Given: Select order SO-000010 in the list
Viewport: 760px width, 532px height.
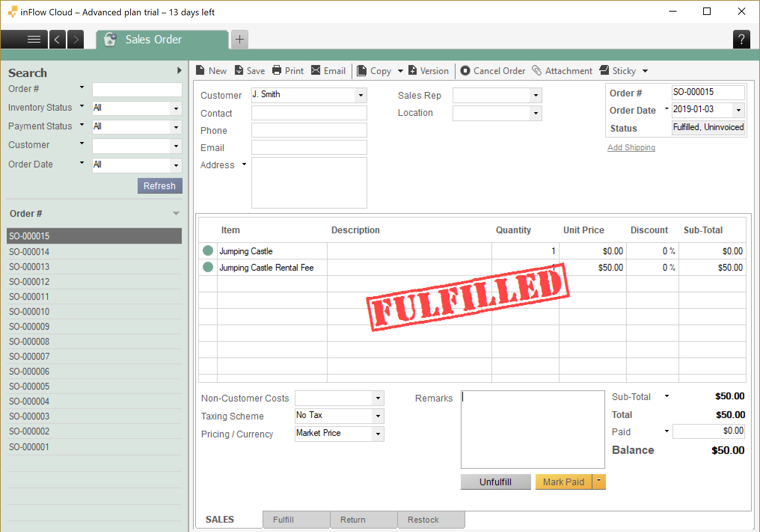Looking at the screenshot, I should point(94,311).
